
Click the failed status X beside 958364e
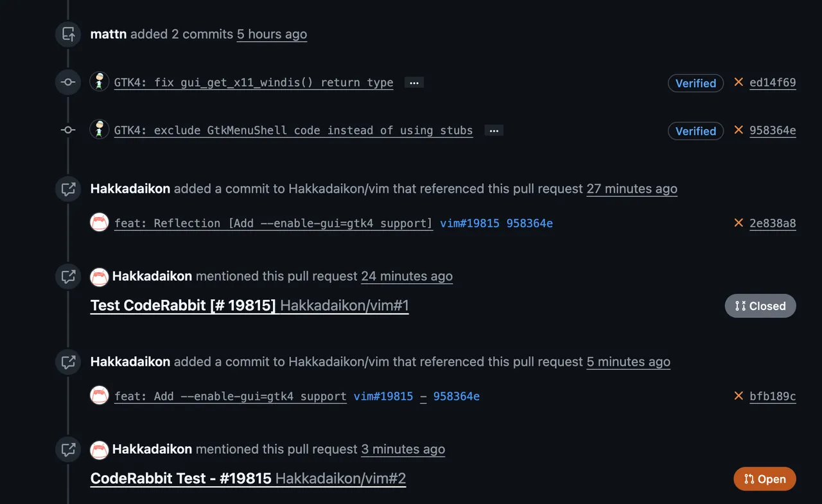click(x=739, y=130)
